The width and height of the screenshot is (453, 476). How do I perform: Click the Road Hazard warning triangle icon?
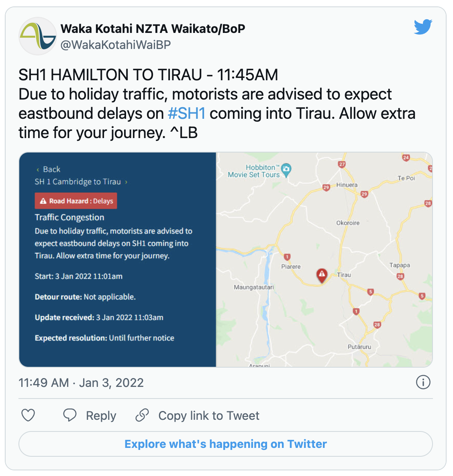pyautogui.click(x=43, y=201)
